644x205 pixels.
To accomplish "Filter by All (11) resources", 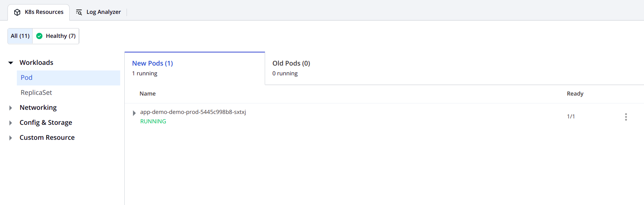I will click(x=20, y=36).
